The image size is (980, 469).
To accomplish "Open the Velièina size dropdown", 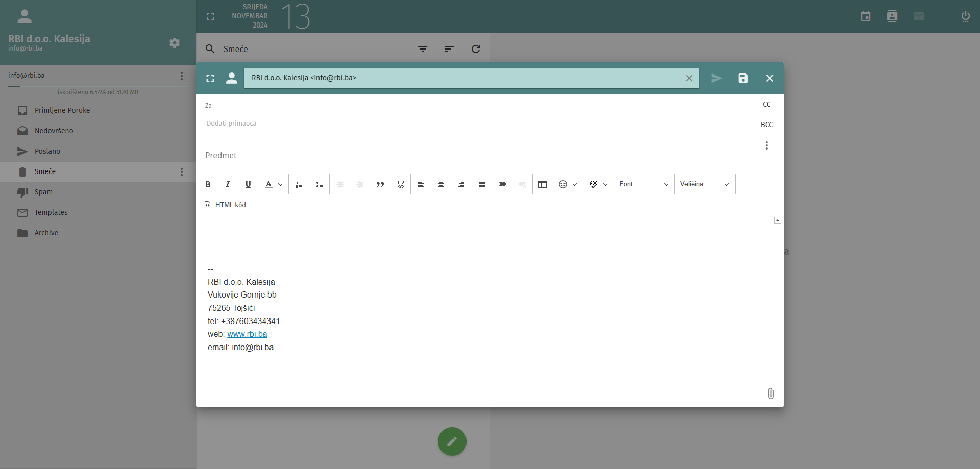I will [x=704, y=184].
